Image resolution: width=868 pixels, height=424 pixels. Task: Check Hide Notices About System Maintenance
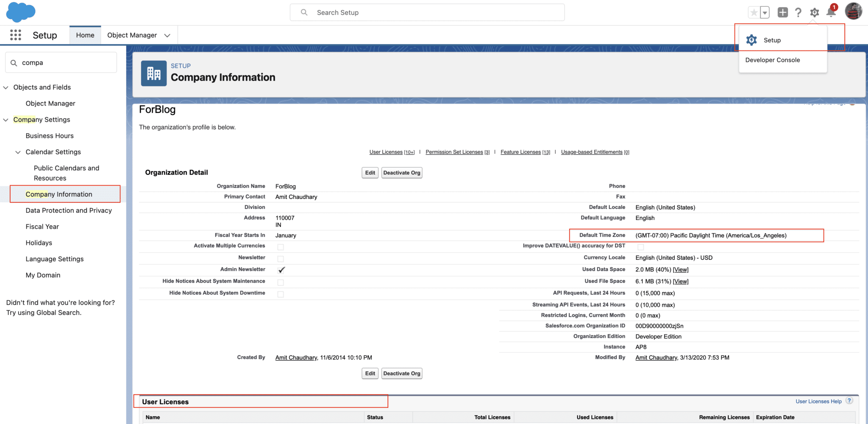click(281, 281)
